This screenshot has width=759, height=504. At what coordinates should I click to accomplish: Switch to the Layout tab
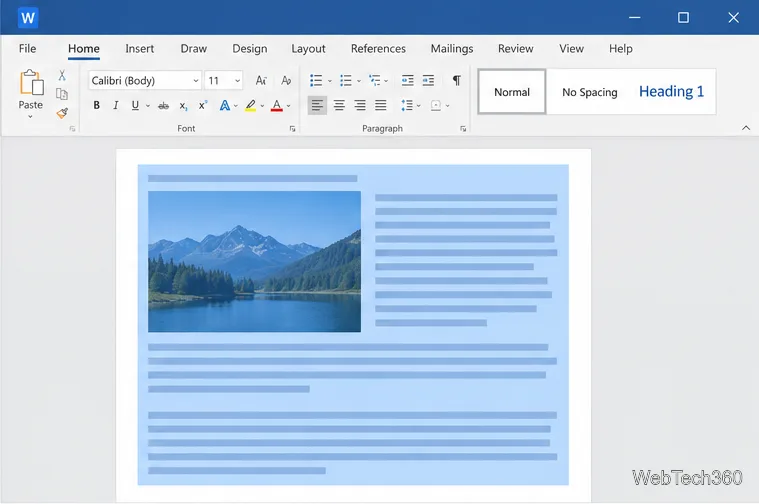308,48
